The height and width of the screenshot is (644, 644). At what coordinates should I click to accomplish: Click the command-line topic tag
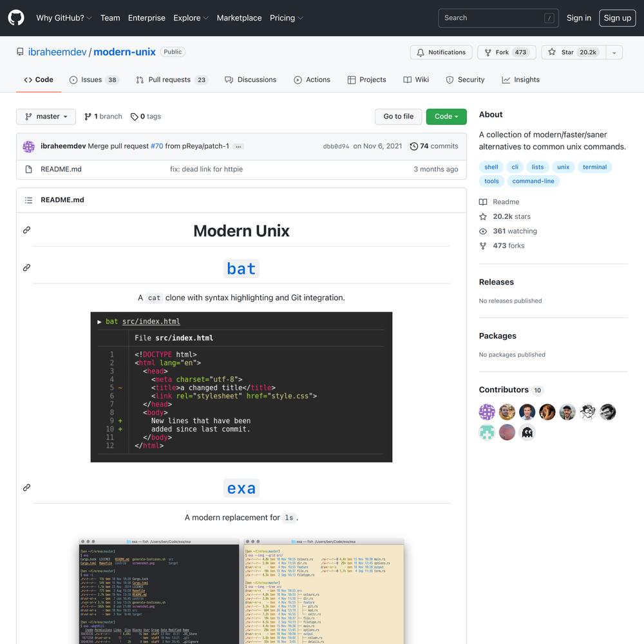[533, 181]
